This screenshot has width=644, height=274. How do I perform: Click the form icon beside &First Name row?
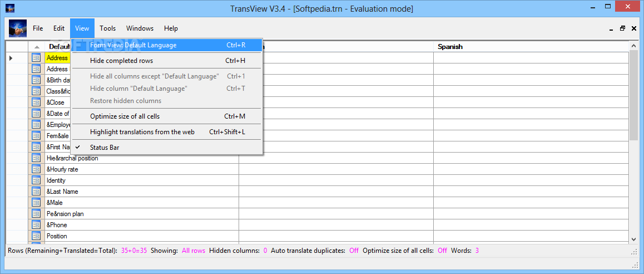pyautogui.click(x=36, y=147)
